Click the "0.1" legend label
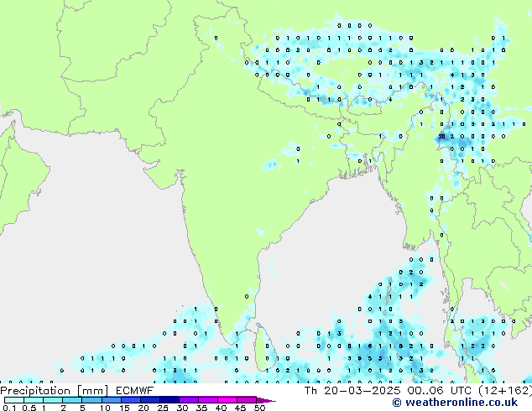The height and width of the screenshot is (411, 532). pyautogui.click(x=9, y=408)
